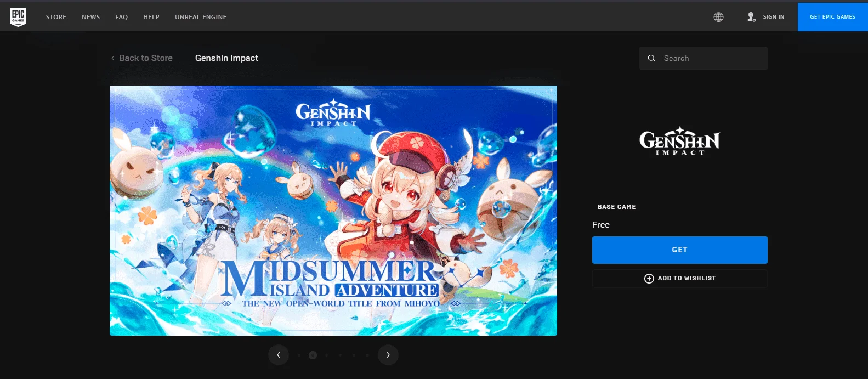Click the Back to Store link
This screenshot has height=379, width=868.
tap(146, 58)
